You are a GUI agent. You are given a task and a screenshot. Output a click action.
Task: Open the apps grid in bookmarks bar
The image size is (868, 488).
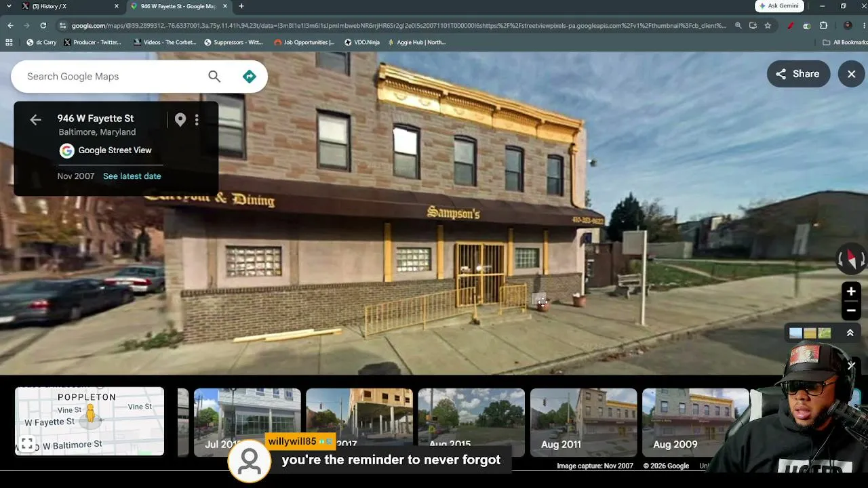[9, 42]
